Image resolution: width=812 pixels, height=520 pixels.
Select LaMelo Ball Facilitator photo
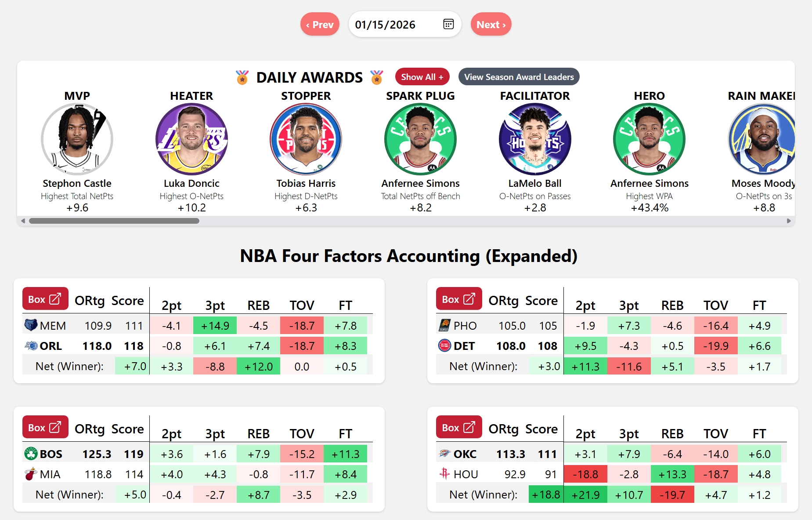pos(535,139)
